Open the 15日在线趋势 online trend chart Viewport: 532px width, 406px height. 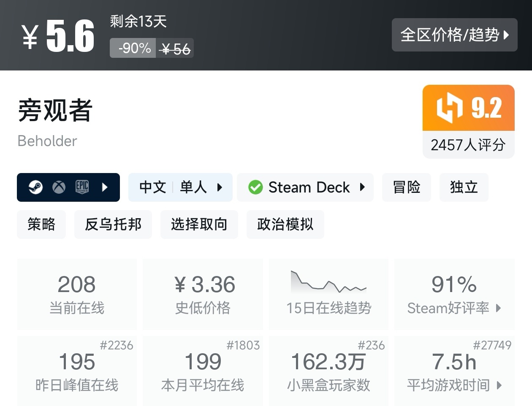328,294
